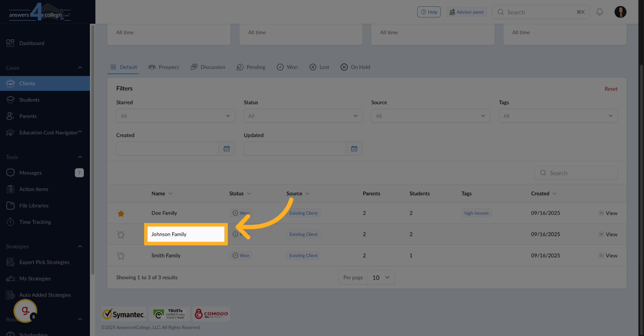Reset all filters
Image resolution: width=644 pixels, height=336 pixels.
pos(611,89)
